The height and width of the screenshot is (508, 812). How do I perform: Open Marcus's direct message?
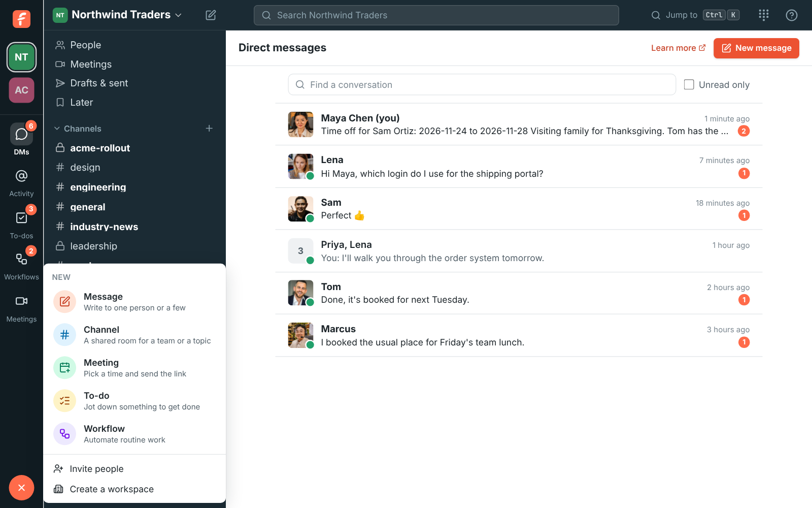coord(519,335)
